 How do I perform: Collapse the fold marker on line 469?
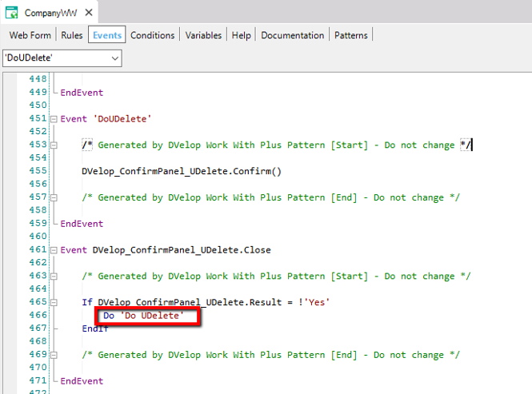coord(54,355)
